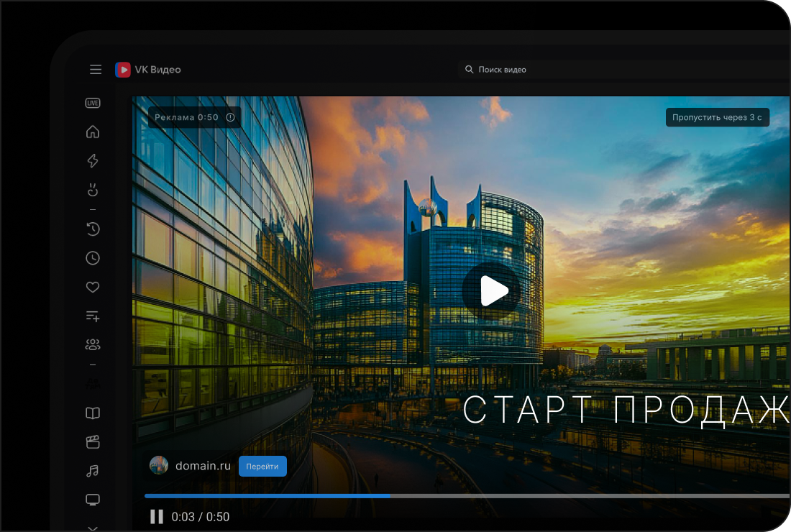The height and width of the screenshot is (532, 791).
Task: Open the book-shaped sidebar icon
Action: pos(93,413)
